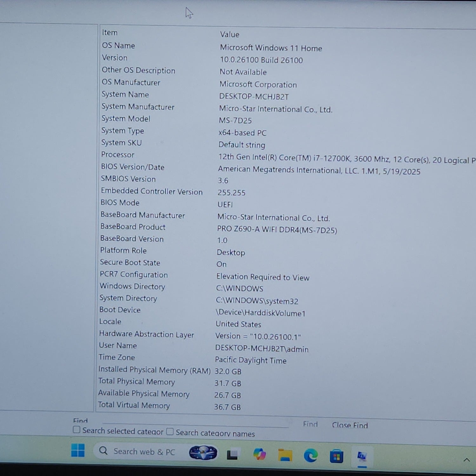Select System Manufacturer row label
The image size is (476, 476).
pyautogui.click(x=138, y=107)
